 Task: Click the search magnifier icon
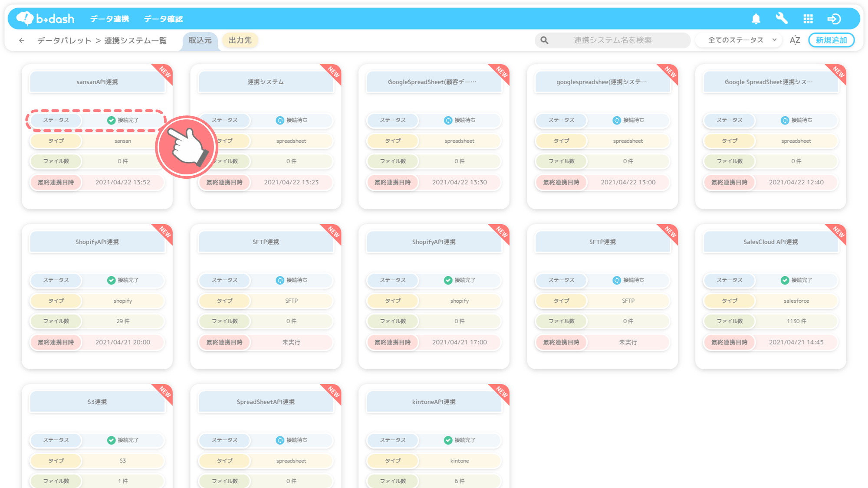[544, 40]
